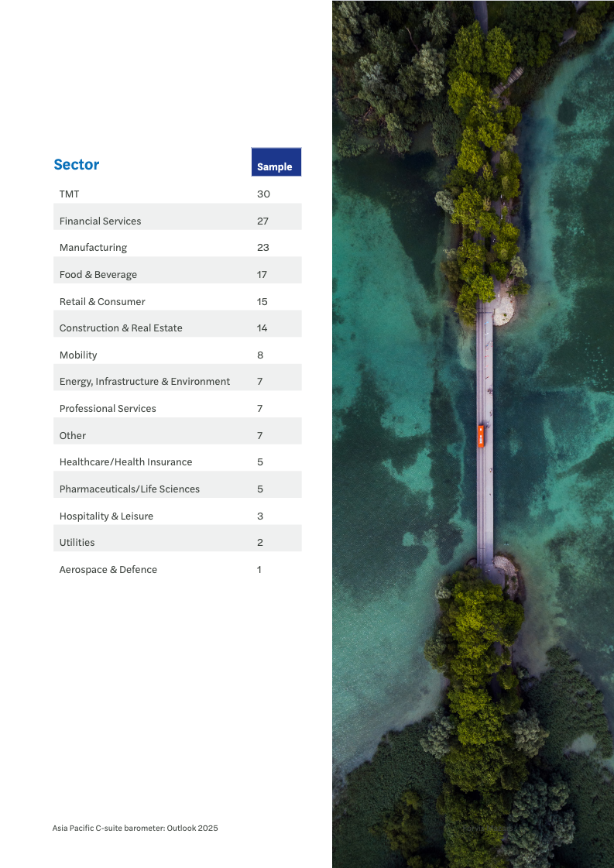Screen dimensions: 614x868
Task: Click the "Sector" table heading
Action: pyautogui.click(x=77, y=164)
